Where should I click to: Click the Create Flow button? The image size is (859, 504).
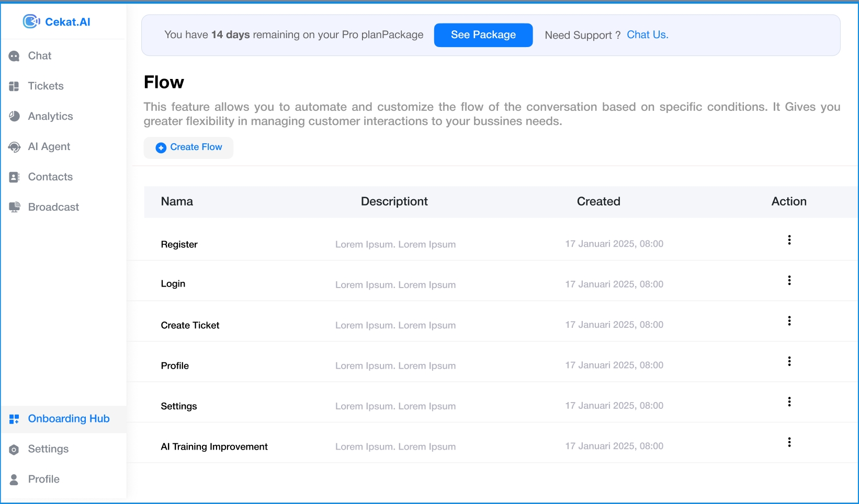pos(188,147)
